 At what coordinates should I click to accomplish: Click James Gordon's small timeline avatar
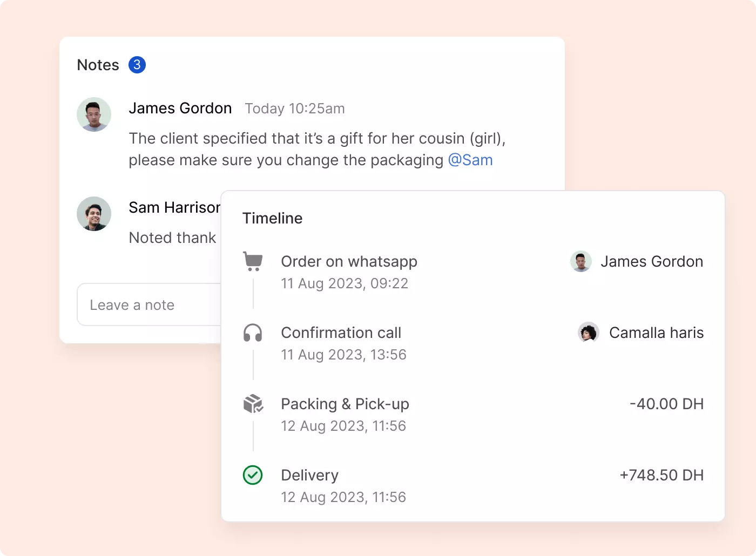point(580,262)
